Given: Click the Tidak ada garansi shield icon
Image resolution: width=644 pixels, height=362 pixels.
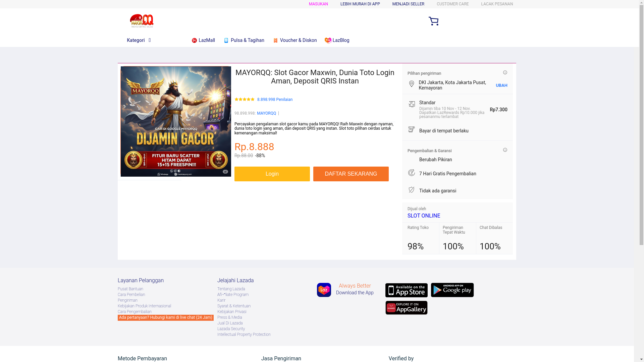Looking at the screenshot, I should pyautogui.click(x=412, y=190).
